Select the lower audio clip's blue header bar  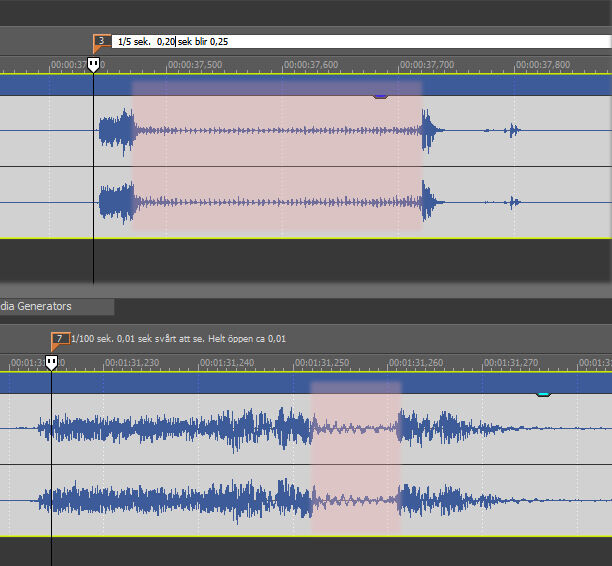coord(200,383)
